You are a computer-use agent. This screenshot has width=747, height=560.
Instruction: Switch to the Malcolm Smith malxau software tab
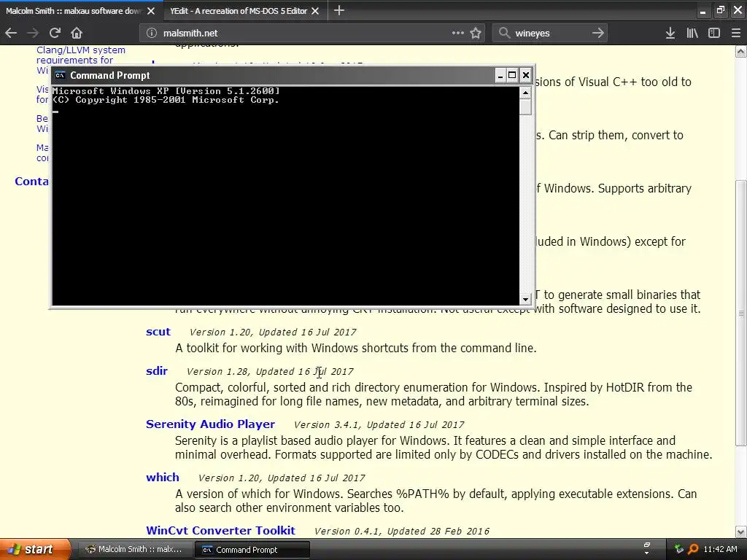coord(74,10)
